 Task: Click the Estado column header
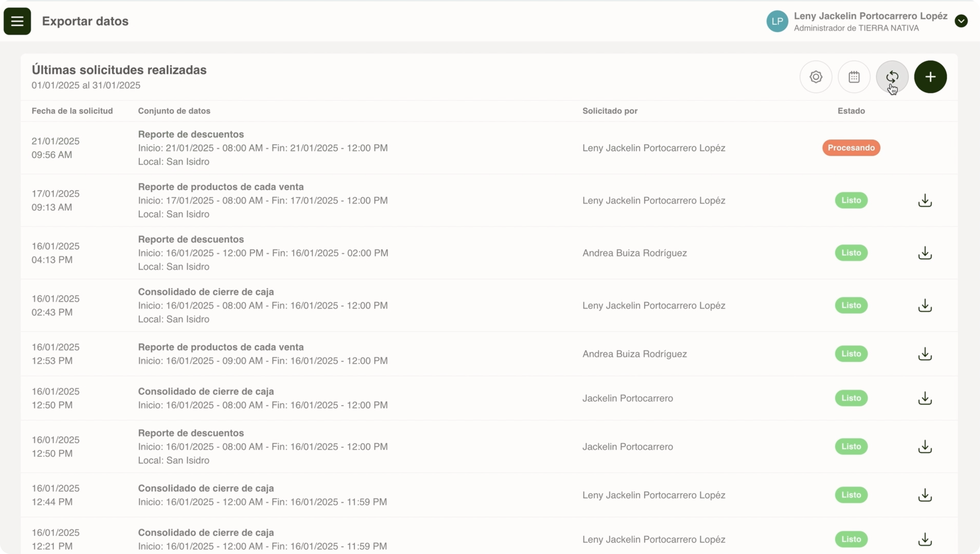point(851,111)
